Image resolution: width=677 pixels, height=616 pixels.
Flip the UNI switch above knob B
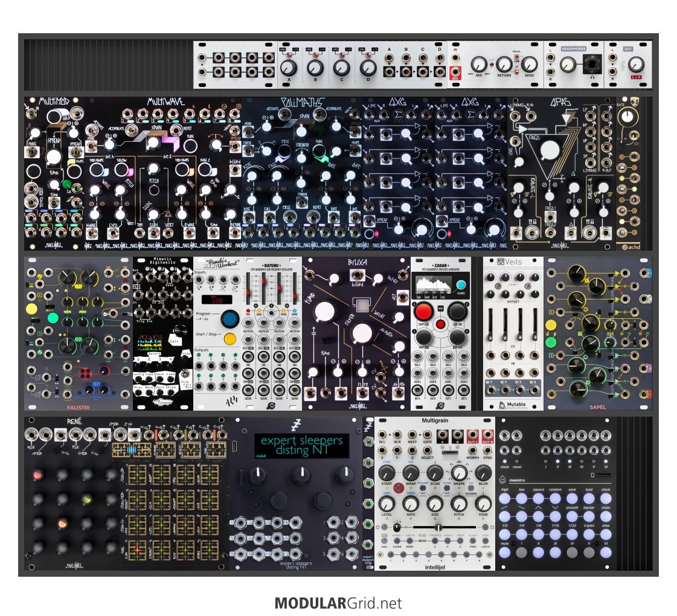[x=315, y=55]
